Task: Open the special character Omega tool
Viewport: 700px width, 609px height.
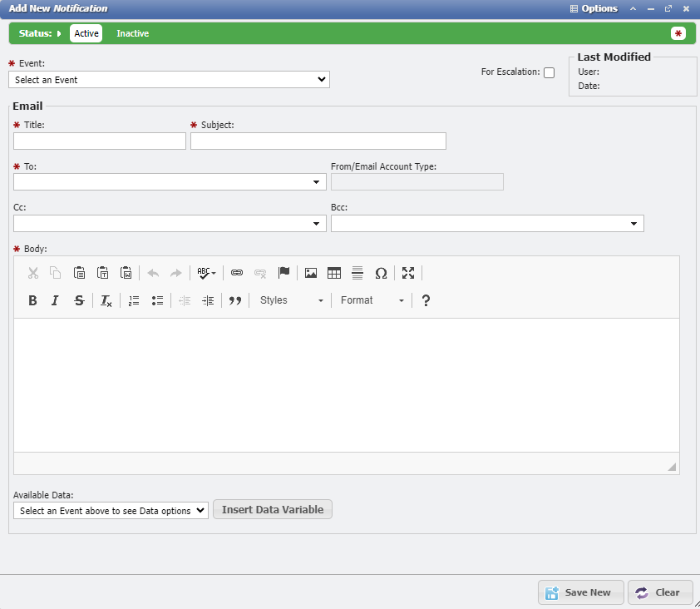Action: (x=381, y=273)
